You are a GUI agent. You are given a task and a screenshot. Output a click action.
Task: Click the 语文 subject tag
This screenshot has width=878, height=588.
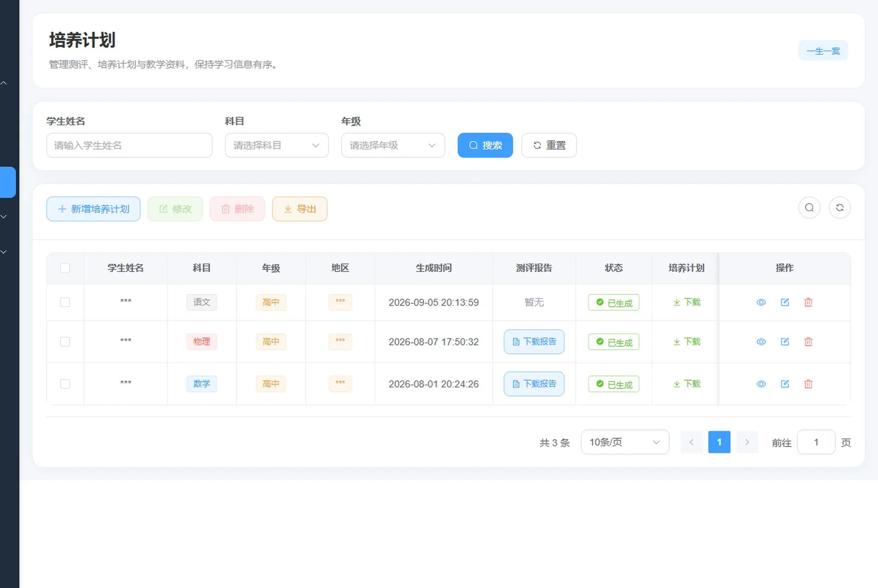[201, 302]
